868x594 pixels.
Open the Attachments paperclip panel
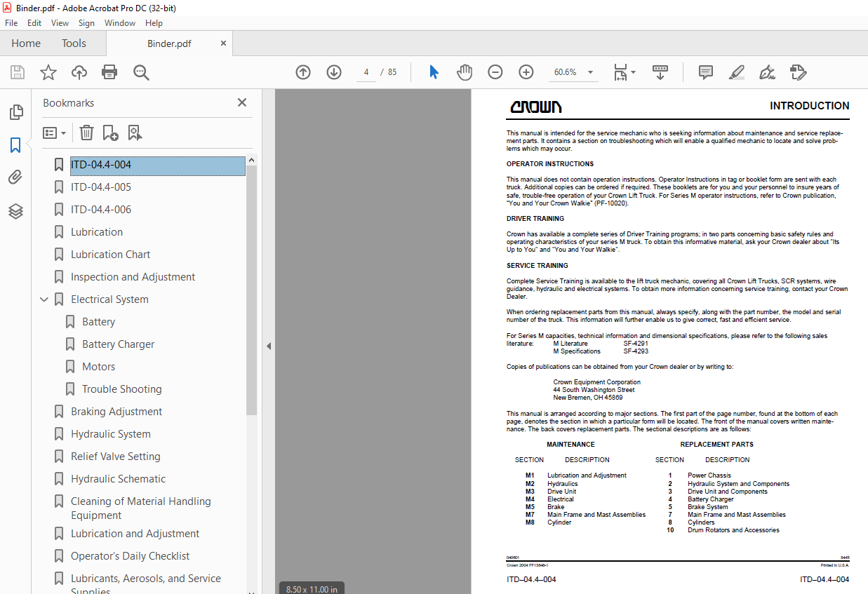click(15, 178)
